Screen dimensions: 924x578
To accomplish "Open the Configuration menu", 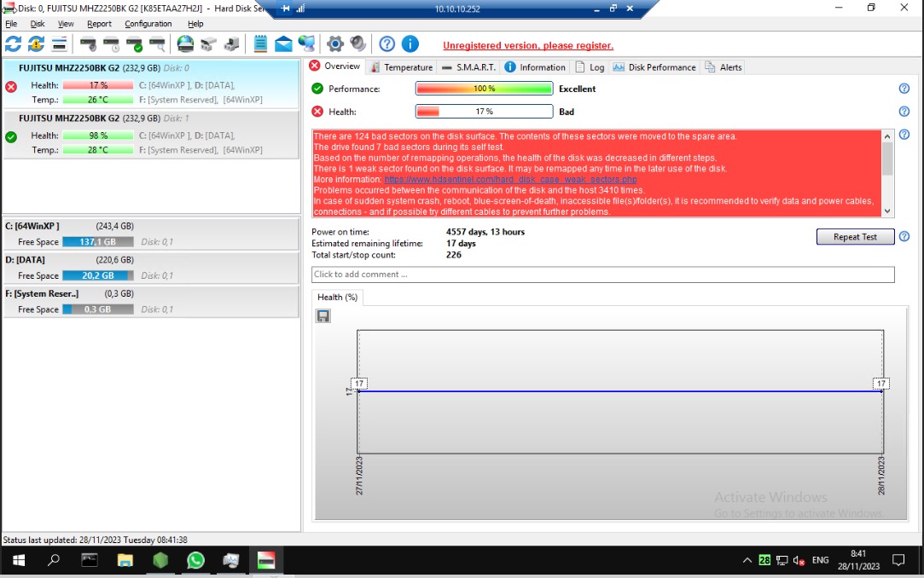I will (x=148, y=24).
